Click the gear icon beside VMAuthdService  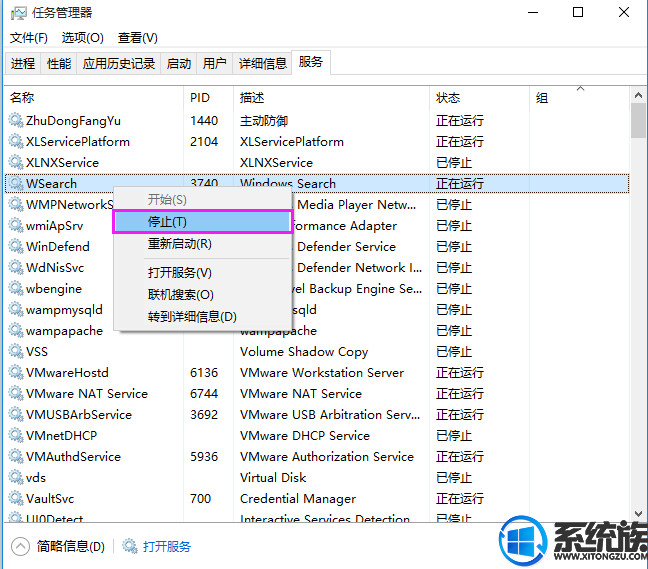pyautogui.click(x=16, y=456)
